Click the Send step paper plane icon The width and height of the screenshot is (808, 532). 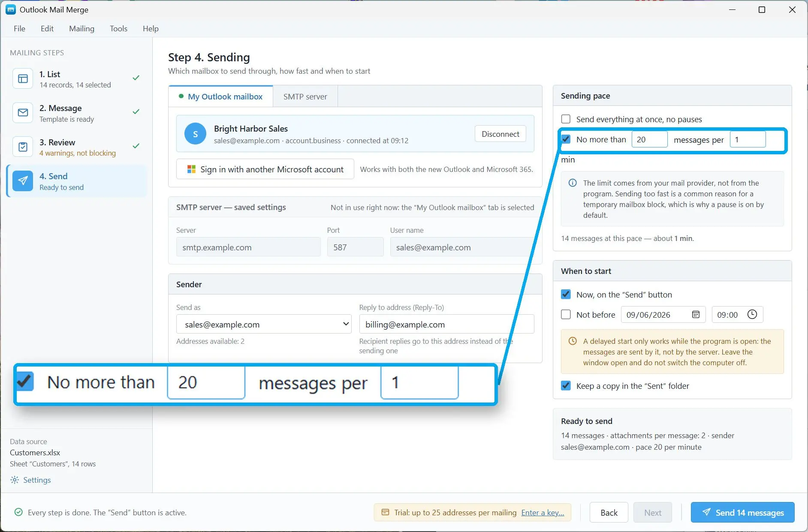pyautogui.click(x=23, y=181)
